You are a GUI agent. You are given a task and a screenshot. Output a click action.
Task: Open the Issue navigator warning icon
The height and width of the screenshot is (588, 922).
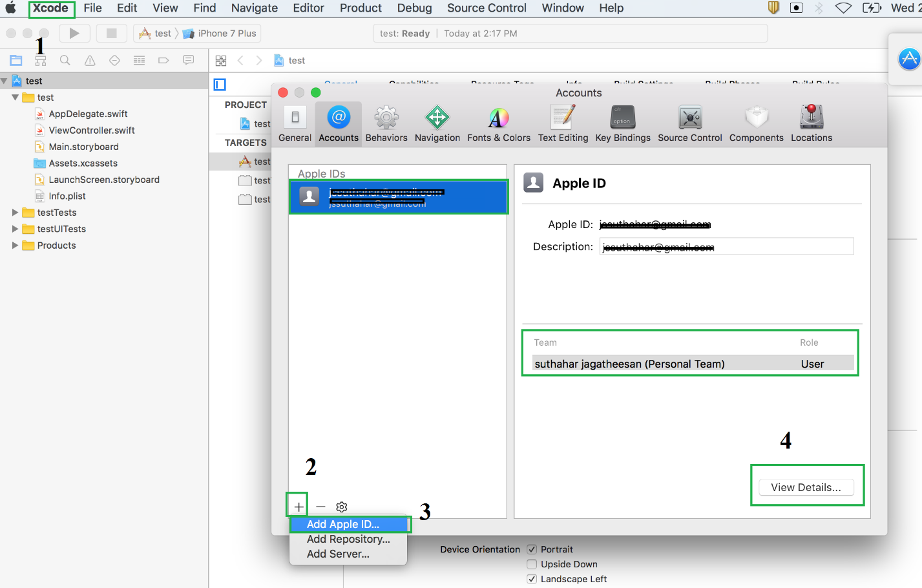[x=90, y=61]
